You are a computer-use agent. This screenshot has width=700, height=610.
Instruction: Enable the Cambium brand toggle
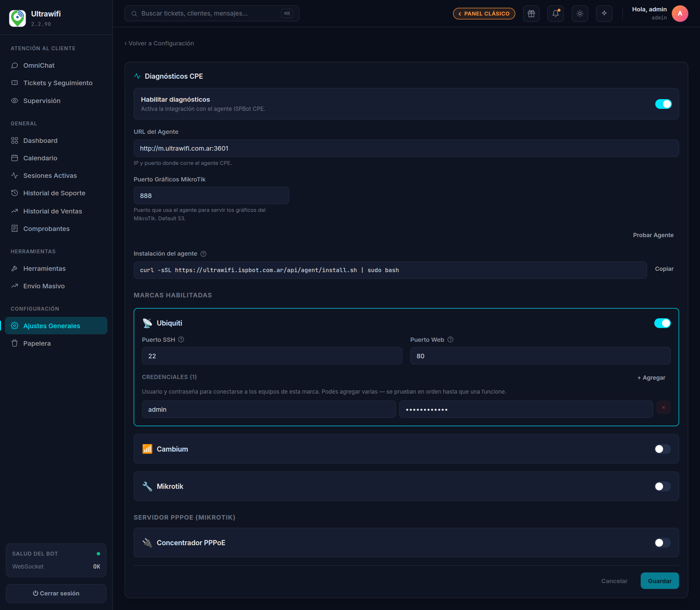coord(662,449)
